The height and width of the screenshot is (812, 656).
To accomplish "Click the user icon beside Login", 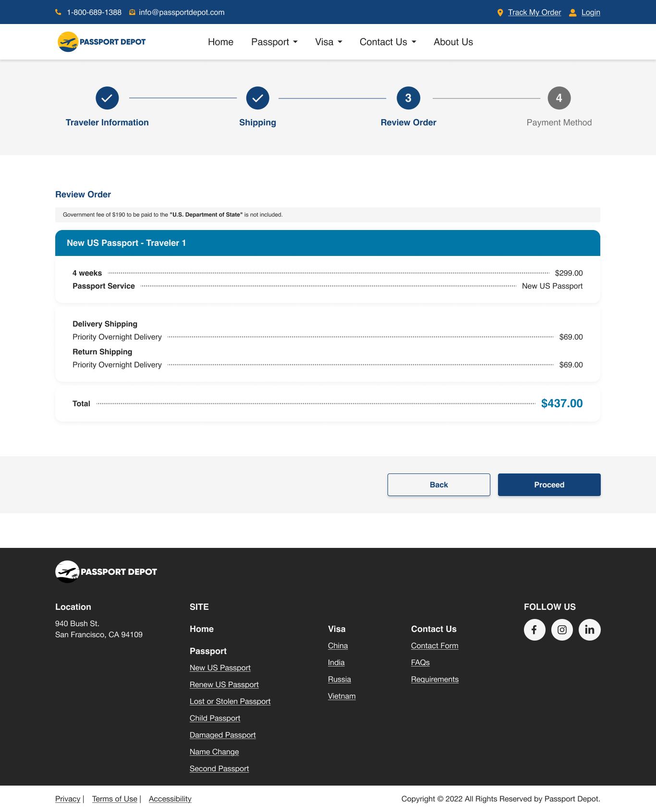I will tap(572, 12).
